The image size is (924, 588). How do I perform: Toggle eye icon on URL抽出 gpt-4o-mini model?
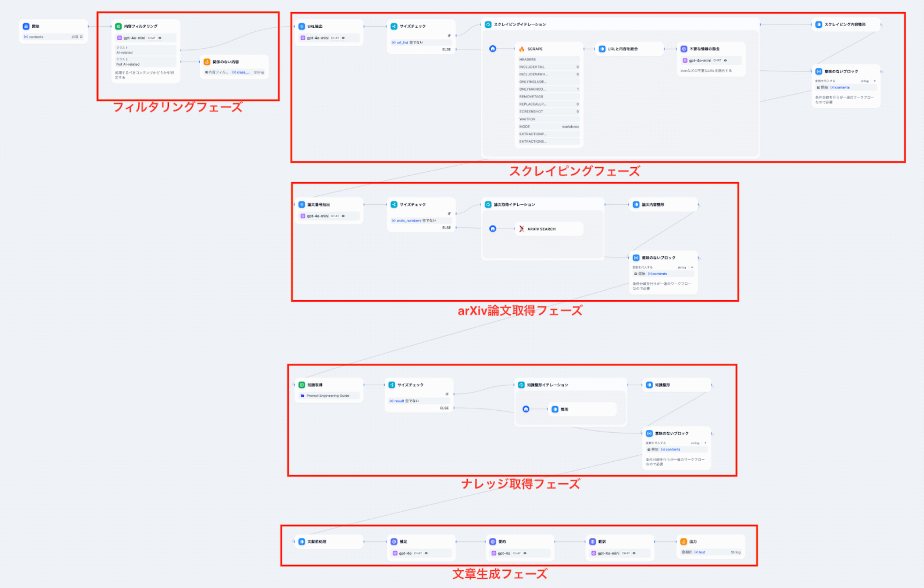(343, 38)
